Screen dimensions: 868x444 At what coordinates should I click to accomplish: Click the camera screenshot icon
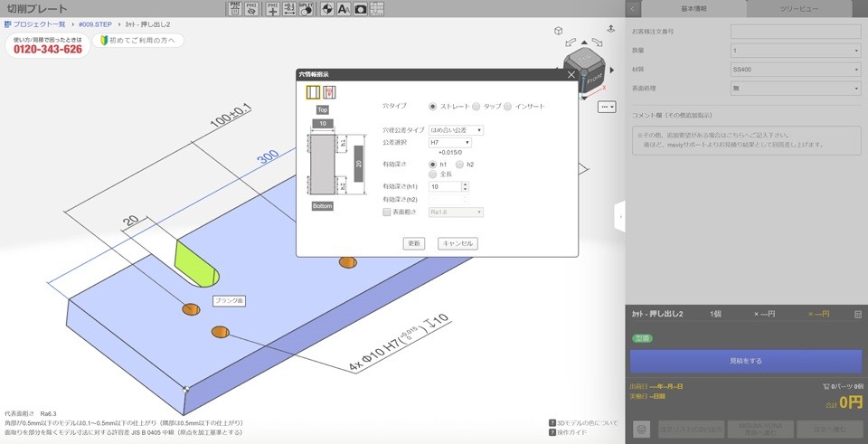point(360,9)
